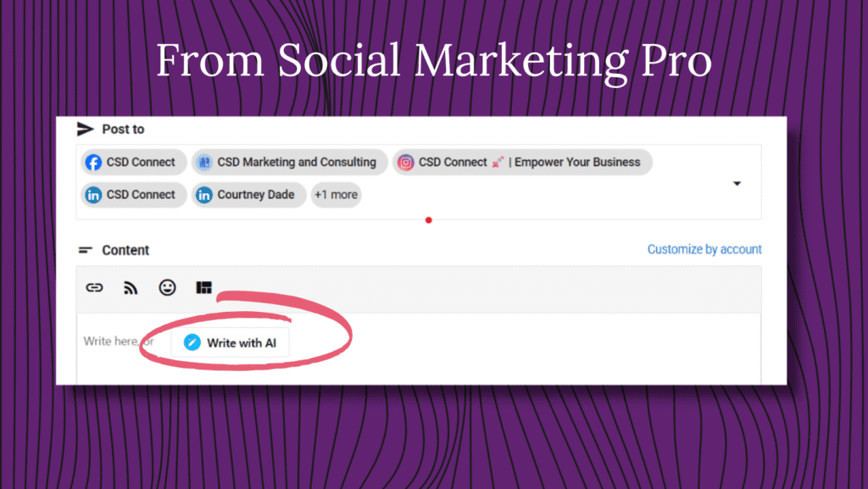The height and width of the screenshot is (489, 868).
Task: Click the red dot below the account chips
Action: click(x=428, y=220)
